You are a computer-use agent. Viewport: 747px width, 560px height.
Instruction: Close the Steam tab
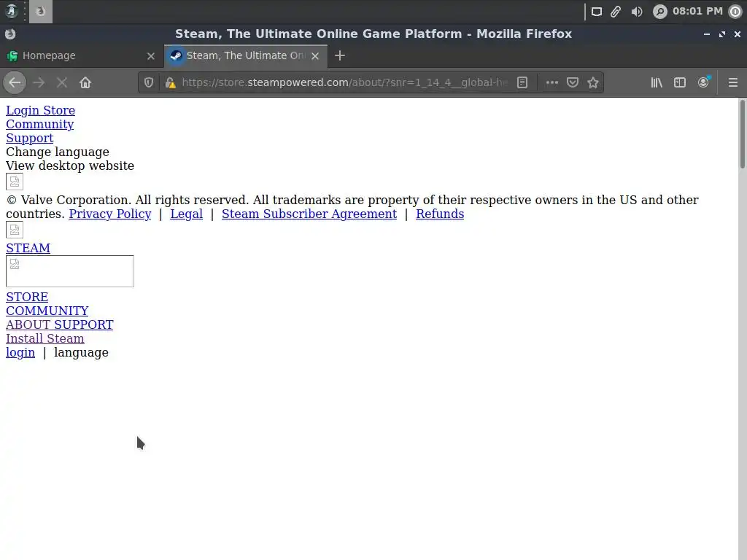pos(315,55)
